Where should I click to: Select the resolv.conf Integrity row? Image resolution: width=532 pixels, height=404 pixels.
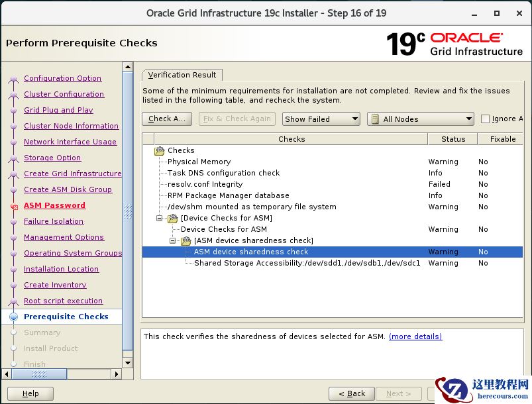332,184
